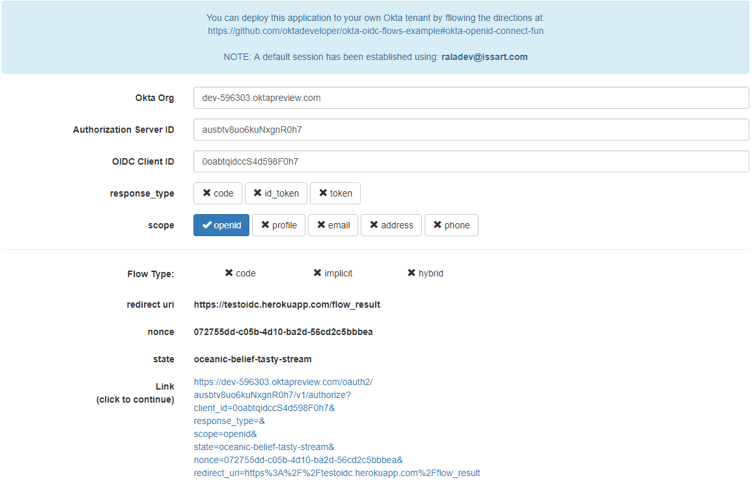Click the OIDC Client ID field
754x486 pixels.
(x=471, y=162)
